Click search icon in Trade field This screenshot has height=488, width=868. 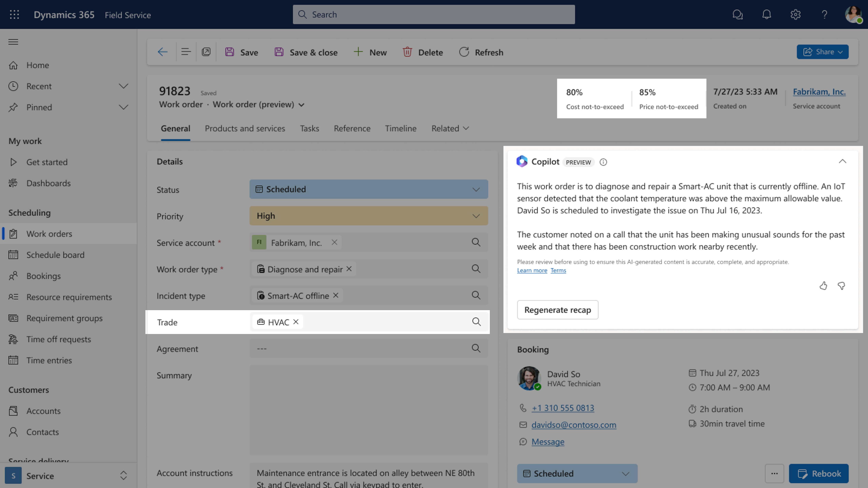coord(476,322)
